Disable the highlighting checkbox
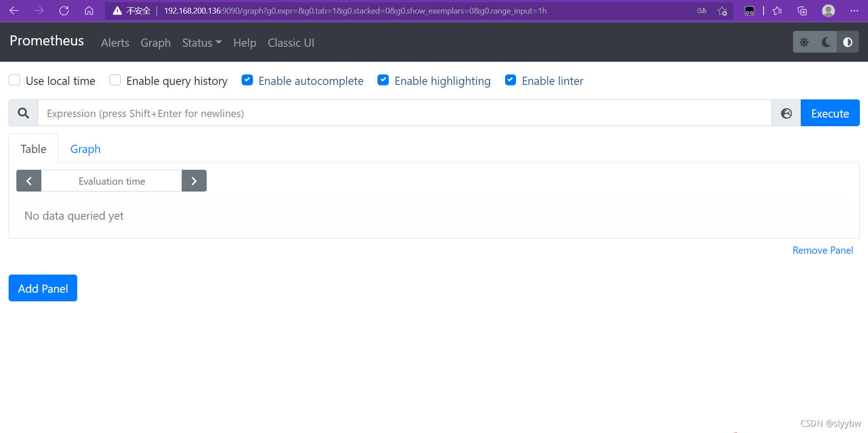Viewport: 868px width, 433px height. [383, 80]
